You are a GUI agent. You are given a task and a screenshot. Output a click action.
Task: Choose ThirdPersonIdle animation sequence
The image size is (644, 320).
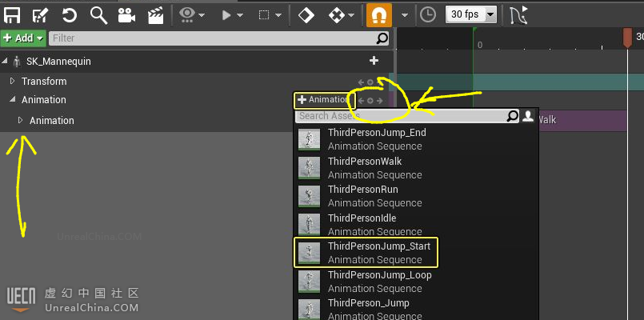(x=416, y=225)
